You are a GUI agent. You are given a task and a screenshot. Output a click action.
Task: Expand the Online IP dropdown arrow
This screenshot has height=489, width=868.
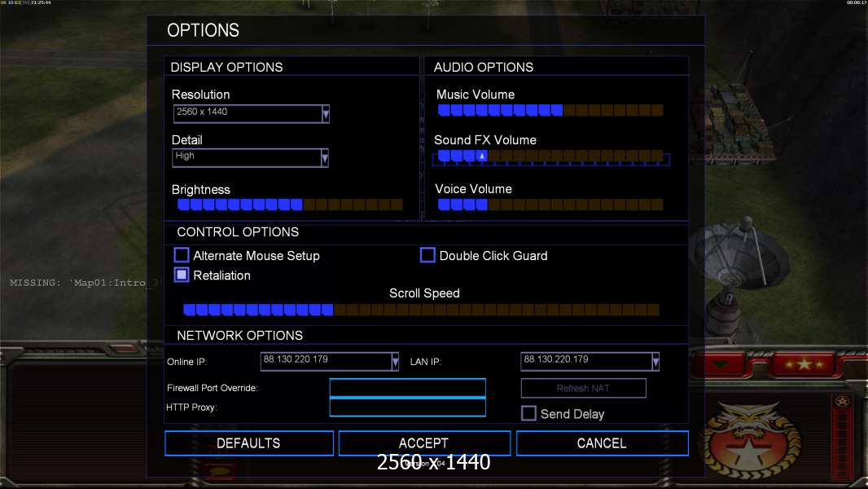point(395,362)
